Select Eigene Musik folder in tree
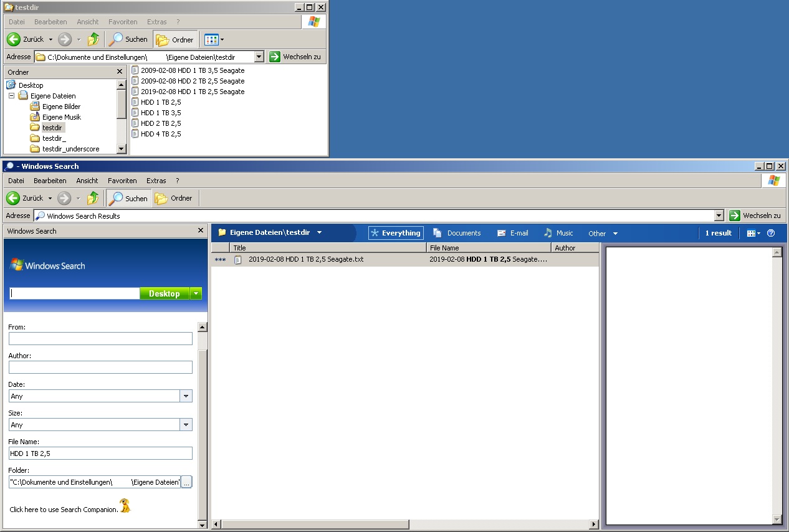Screen dimensions: 789x532 point(62,117)
